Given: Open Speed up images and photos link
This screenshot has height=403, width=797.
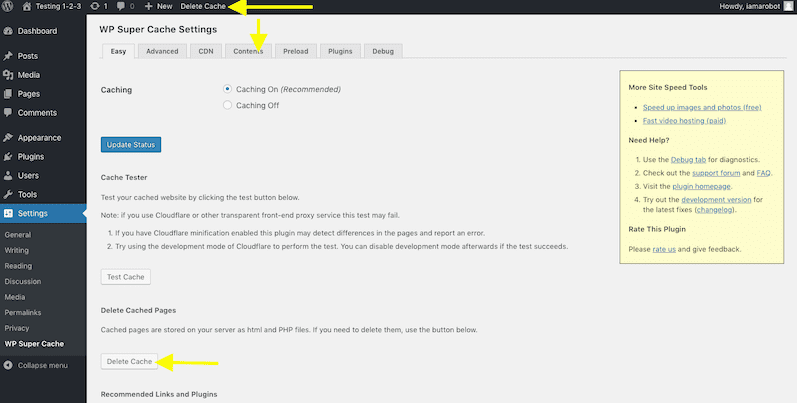Looking at the screenshot, I should (702, 107).
